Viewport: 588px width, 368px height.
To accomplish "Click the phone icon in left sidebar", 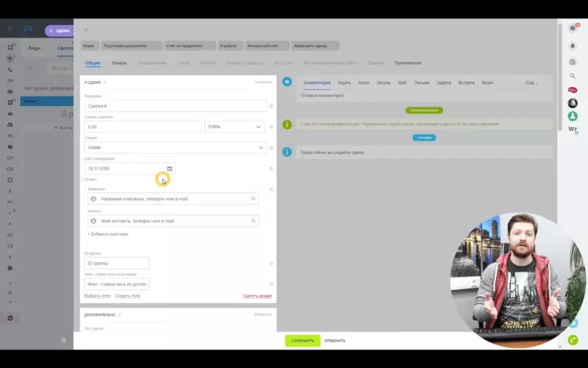I will (10, 70).
